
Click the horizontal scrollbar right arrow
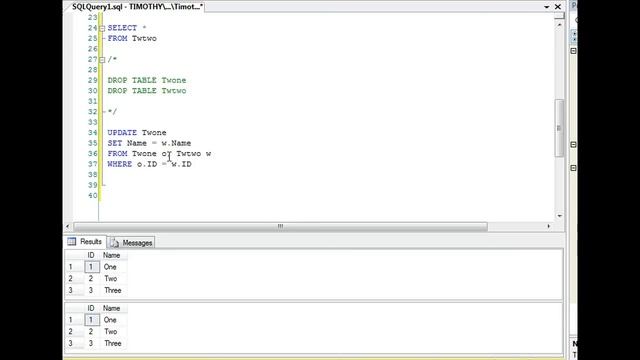pos(549,226)
